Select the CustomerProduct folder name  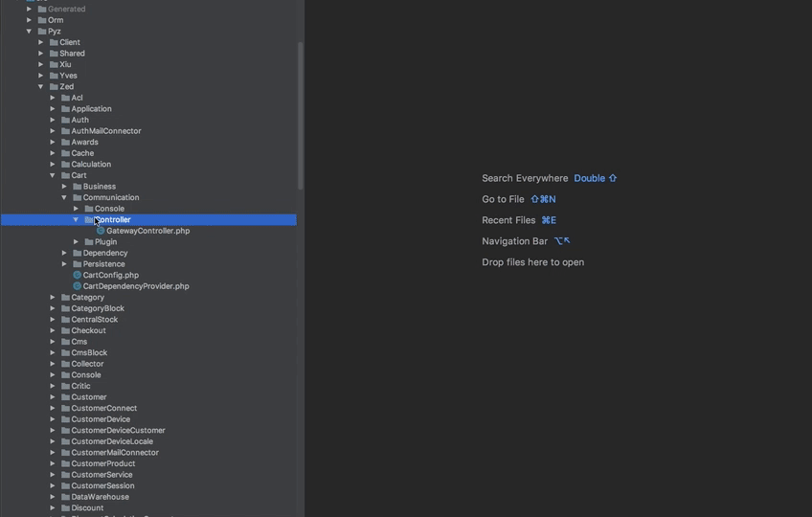[x=103, y=463]
